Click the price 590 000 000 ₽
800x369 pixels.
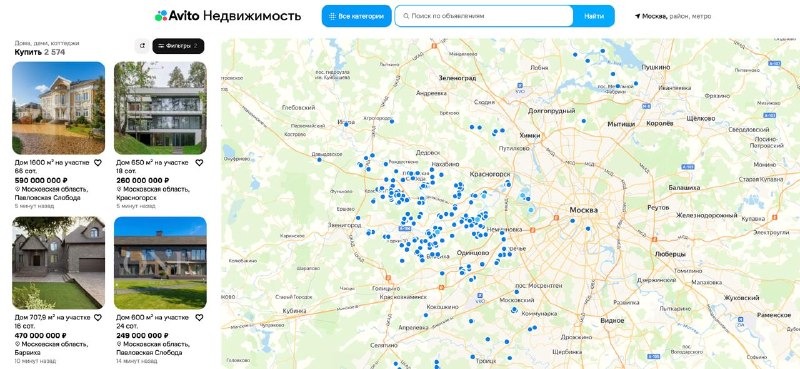point(41,181)
